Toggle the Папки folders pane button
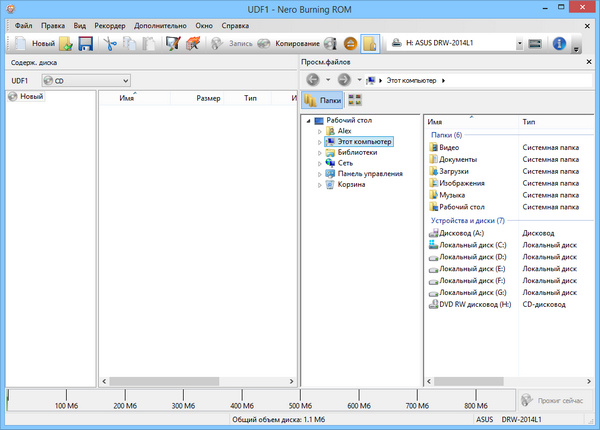Viewport: 600px width, 430px height. point(322,100)
